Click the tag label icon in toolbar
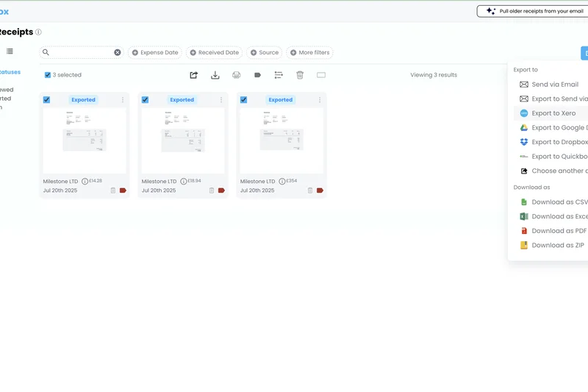 (x=257, y=75)
